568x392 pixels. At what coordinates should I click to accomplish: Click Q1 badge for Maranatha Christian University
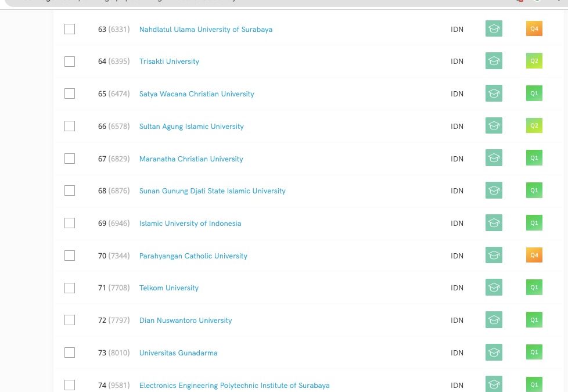(x=534, y=158)
